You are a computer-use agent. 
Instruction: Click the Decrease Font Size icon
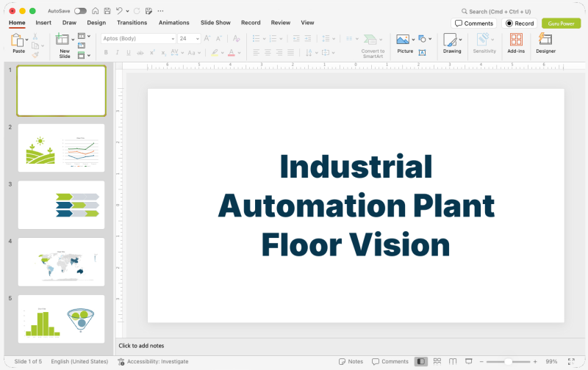219,39
